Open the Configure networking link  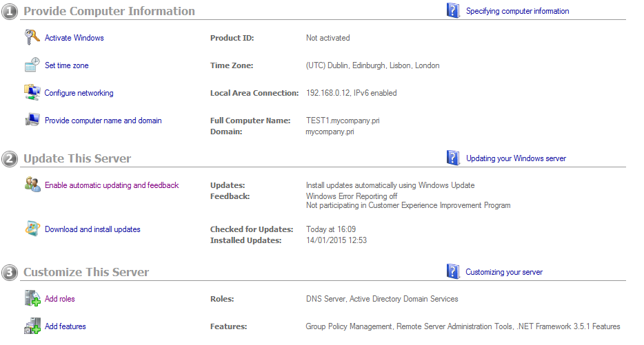[x=79, y=93]
